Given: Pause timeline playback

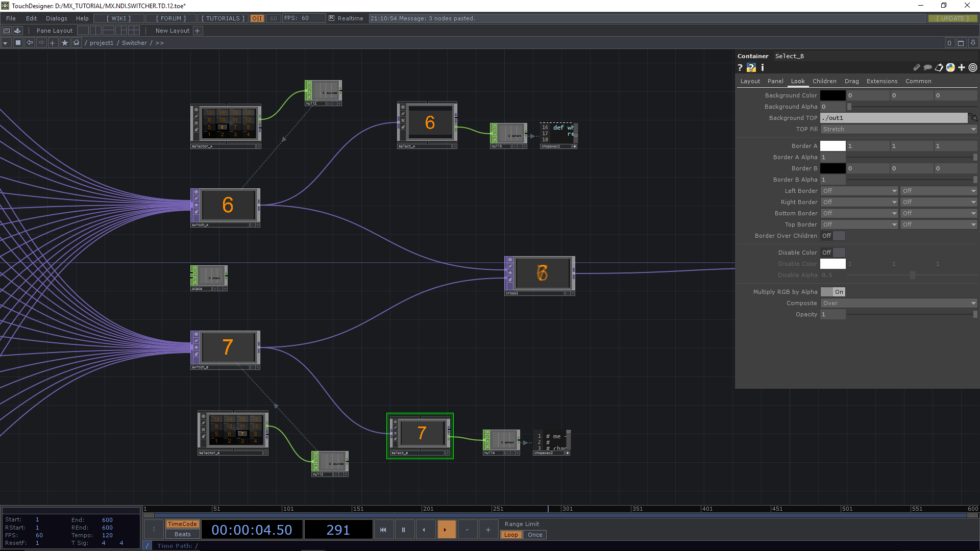Looking at the screenshot, I should (x=403, y=530).
